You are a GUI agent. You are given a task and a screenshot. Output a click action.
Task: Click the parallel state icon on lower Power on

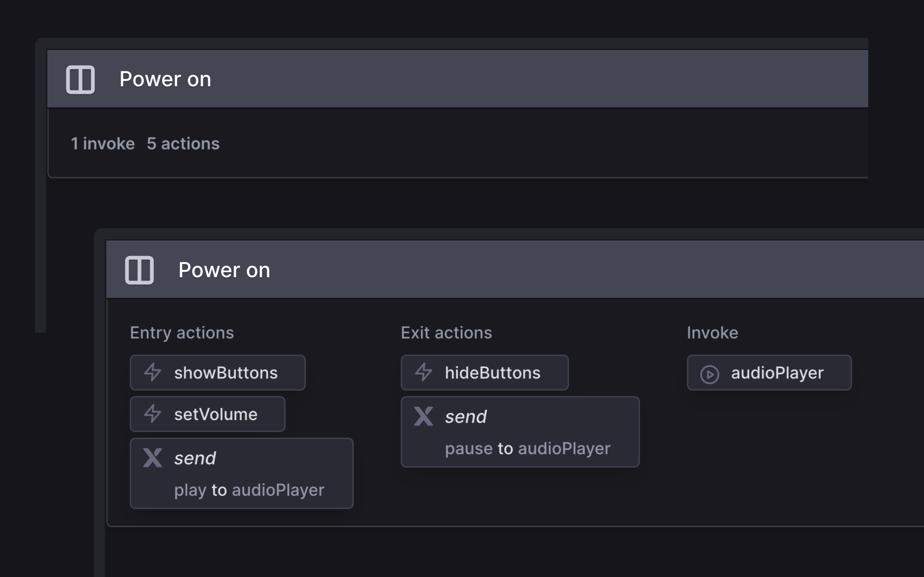coord(140,270)
